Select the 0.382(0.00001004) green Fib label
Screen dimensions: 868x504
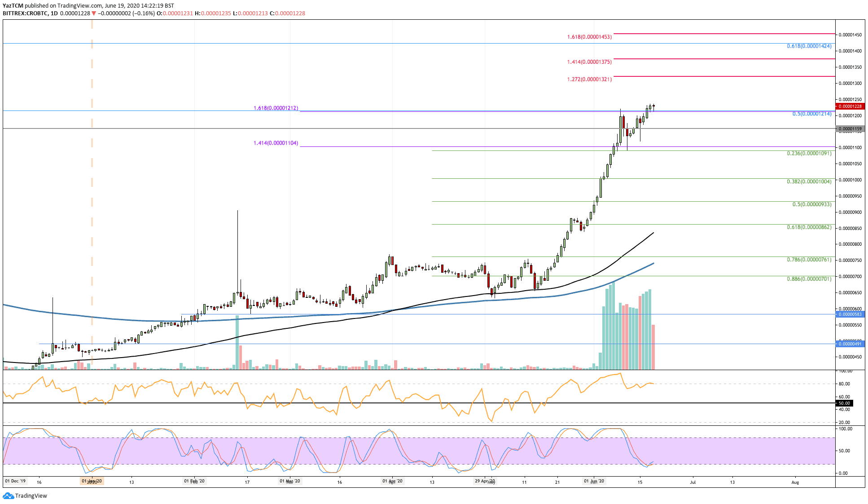coord(809,182)
